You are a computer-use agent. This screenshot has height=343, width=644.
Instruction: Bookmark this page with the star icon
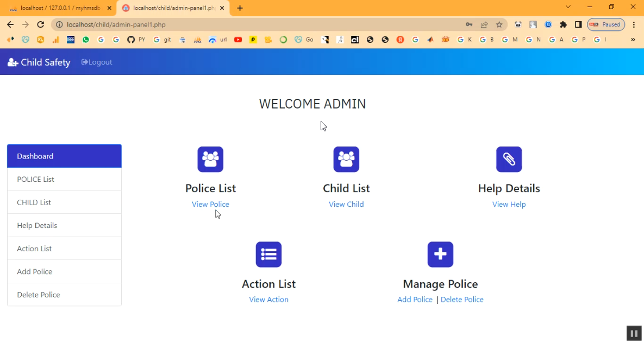499,24
